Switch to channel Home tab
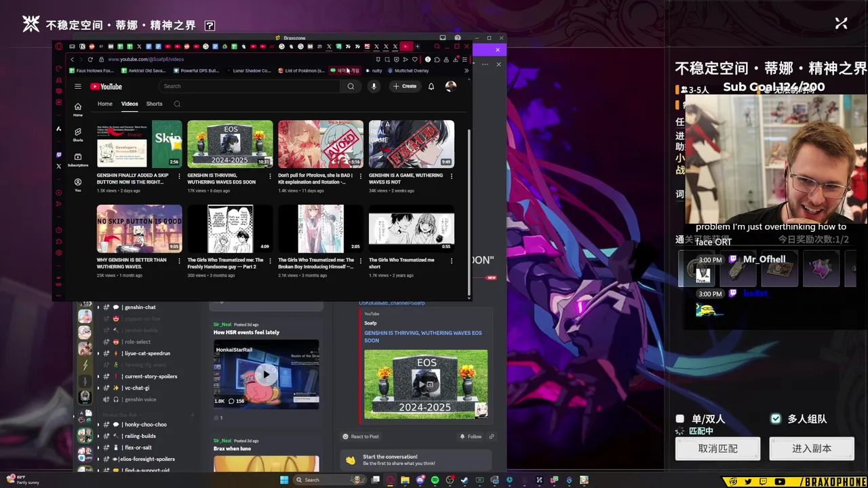This screenshot has height=488, width=868. pos(105,104)
